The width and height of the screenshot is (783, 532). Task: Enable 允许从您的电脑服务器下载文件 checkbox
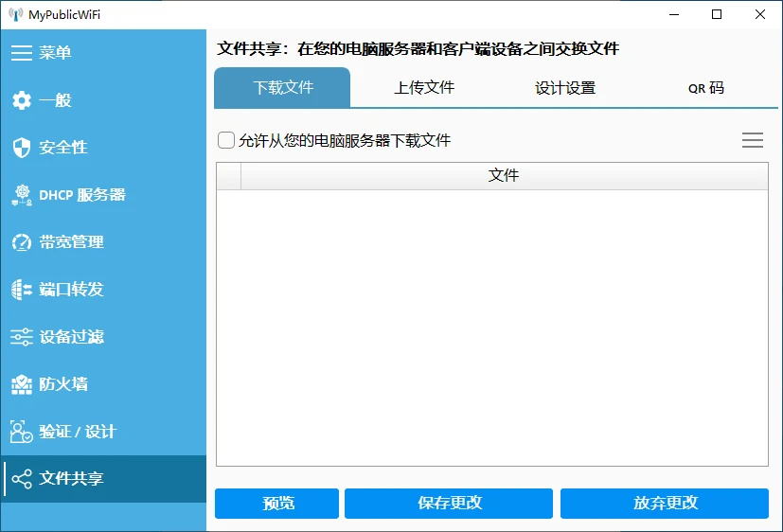coord(226,140)
